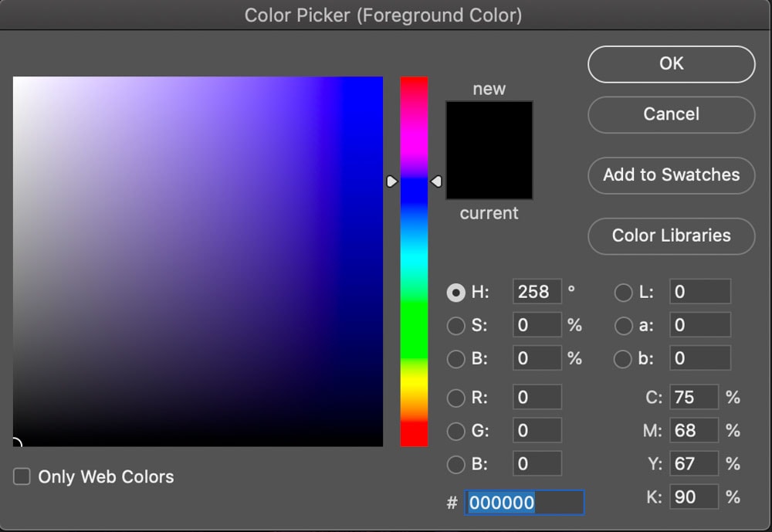Click the hex color field 000000
This screenshot has width=772, height=532.
[x=524, y=503]
